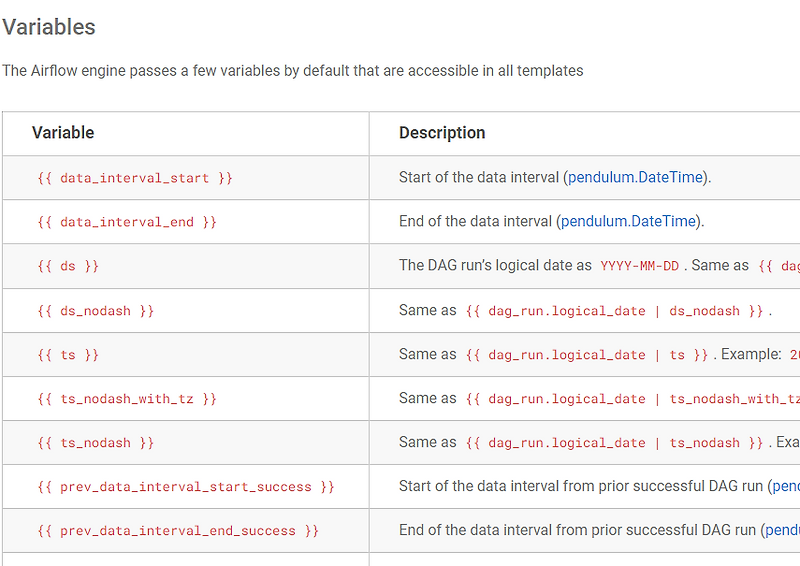This screenshot has width=800, height=566.
Task: Click the Variable column header
Action: click(63, 133)
